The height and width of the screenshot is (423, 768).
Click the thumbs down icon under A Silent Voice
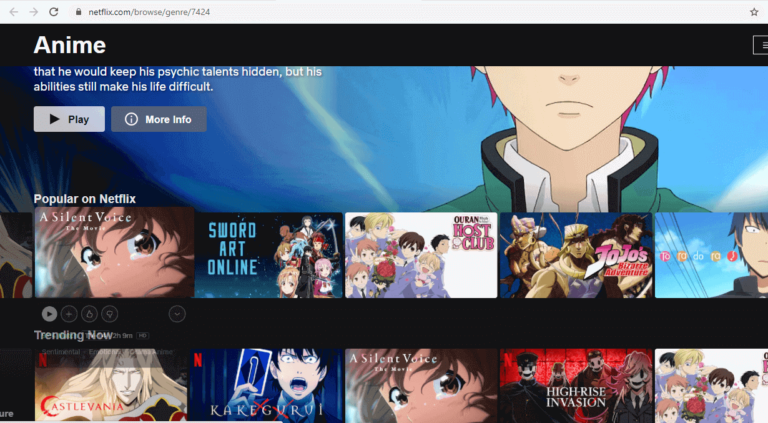[x=110, y=314]
